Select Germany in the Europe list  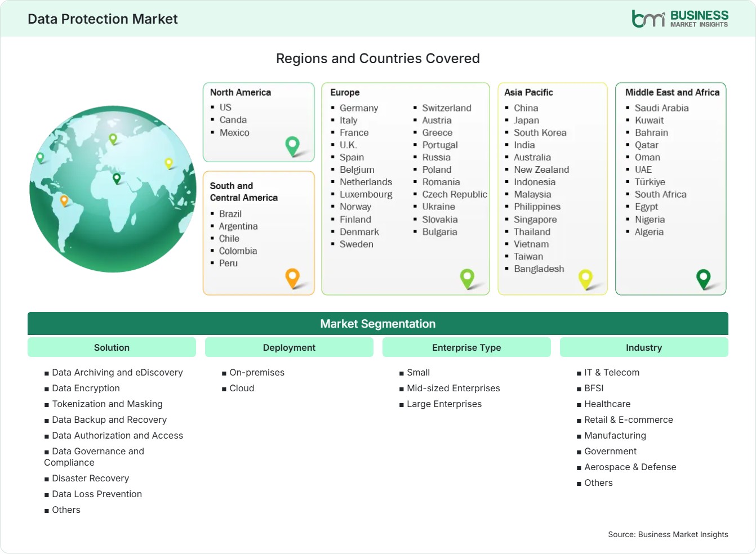click(x=359, y=108)
